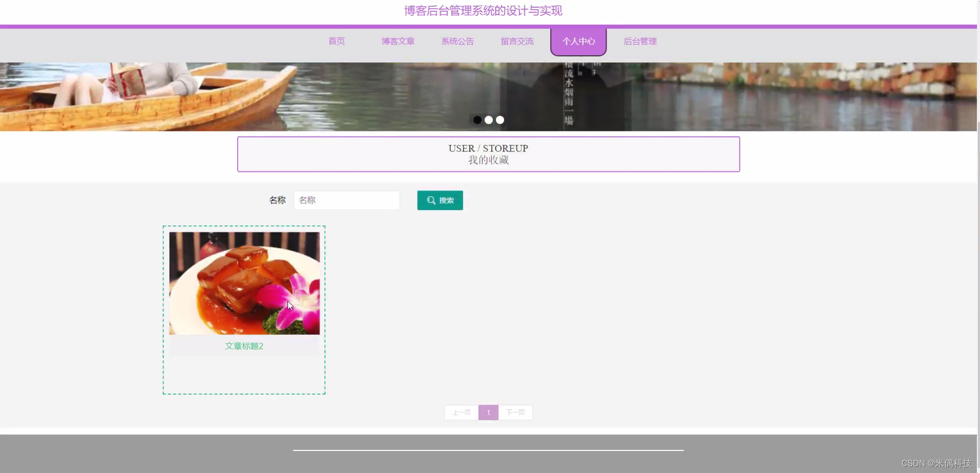This screenshot has width=980, height=473.
Task: Open the 上一页 previous page control
Action: [x=461, y=412]
